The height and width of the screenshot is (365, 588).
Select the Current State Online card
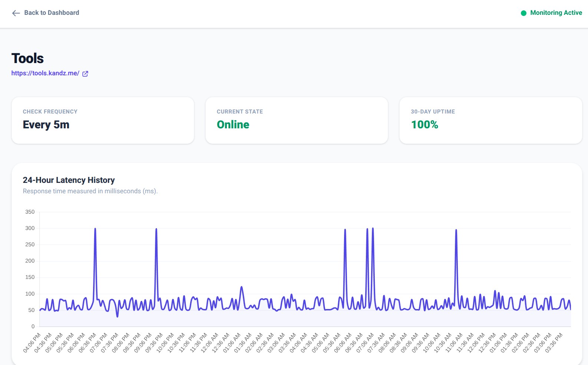(297, 121)
